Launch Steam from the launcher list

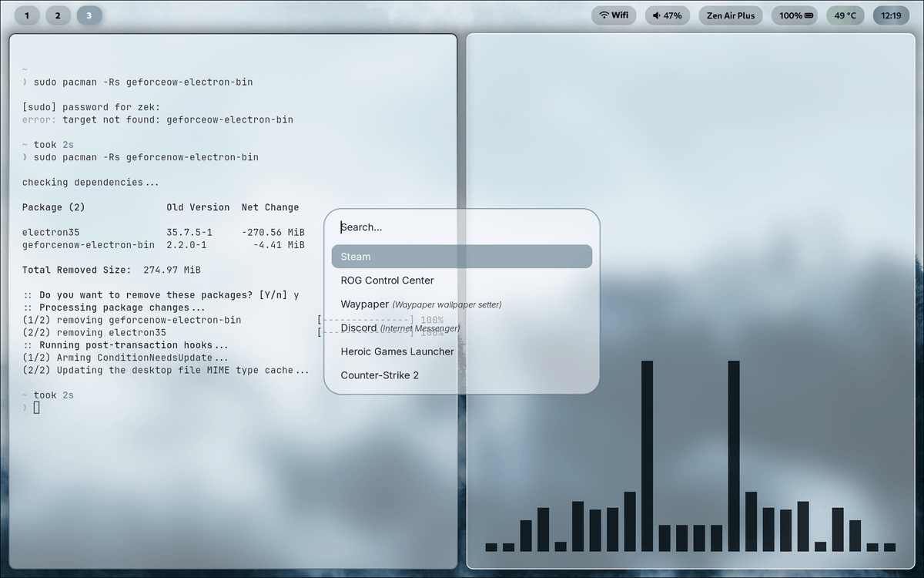pos(462,257)
